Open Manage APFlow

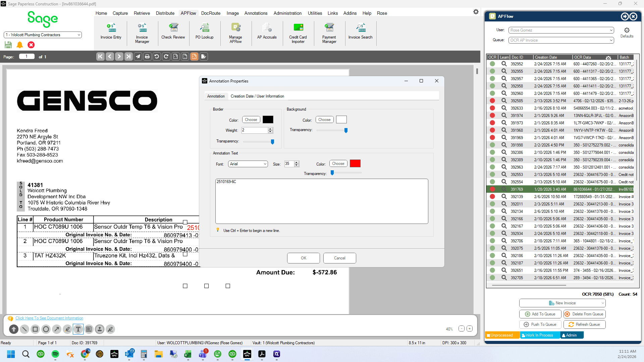tap(235, 33)
